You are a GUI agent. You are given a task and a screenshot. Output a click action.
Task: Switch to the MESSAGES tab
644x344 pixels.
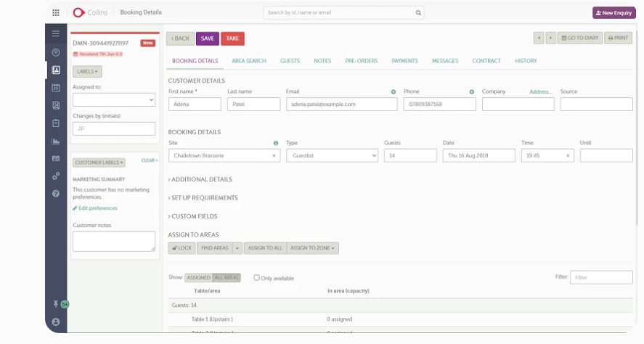[445, 61]
